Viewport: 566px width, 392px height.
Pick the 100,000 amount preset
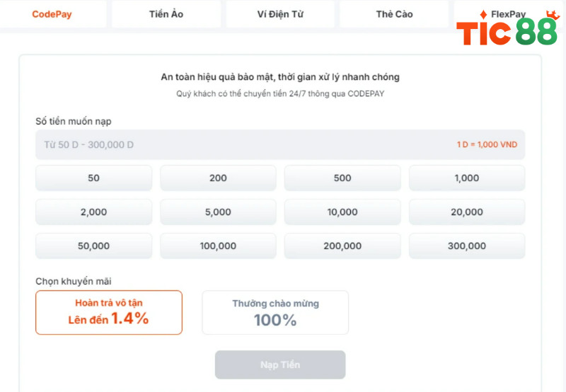pos(218,246)
